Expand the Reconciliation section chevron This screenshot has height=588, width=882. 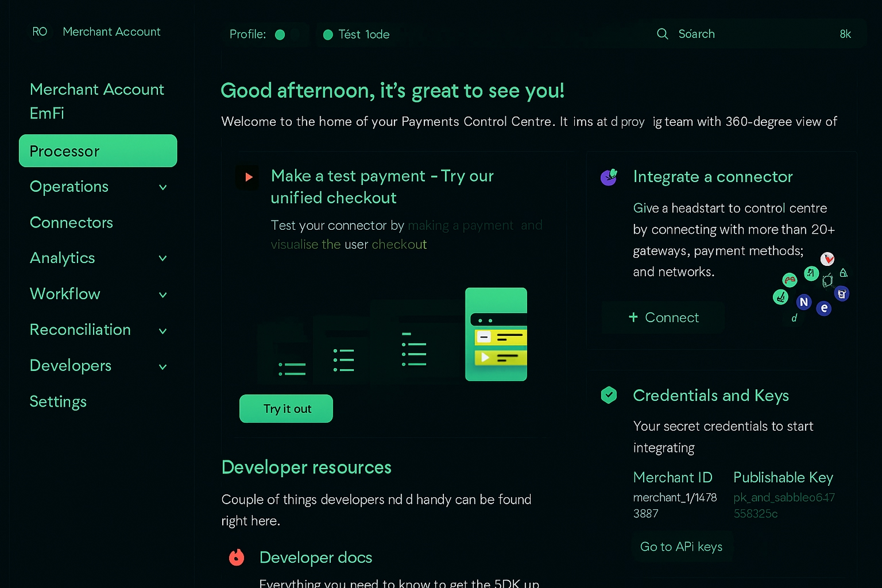(x=163, y=331)
